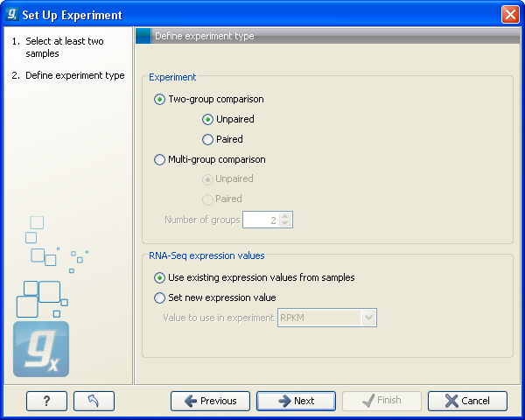Choose Unpaired under Multi-group comparison
Screen dimensions: 525x420
[x=207, y=179]
